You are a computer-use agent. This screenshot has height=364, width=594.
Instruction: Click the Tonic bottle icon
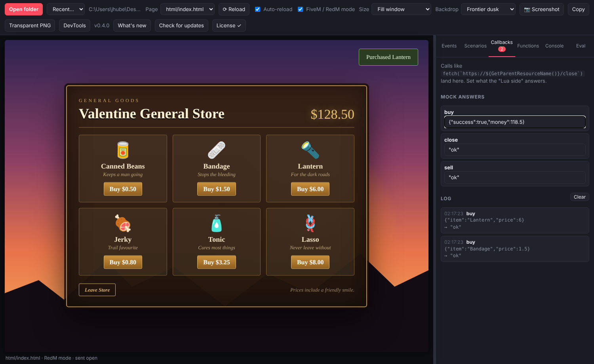[217, 224]
